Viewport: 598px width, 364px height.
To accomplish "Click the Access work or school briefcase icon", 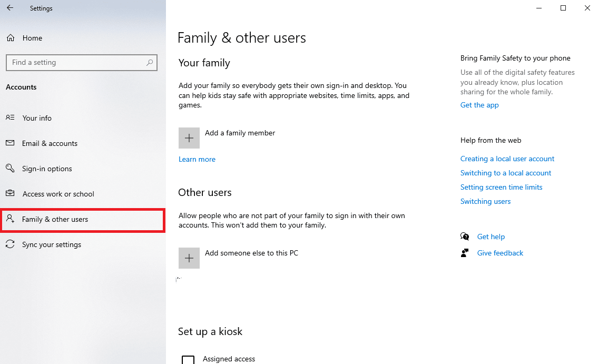I will [11, 193].
